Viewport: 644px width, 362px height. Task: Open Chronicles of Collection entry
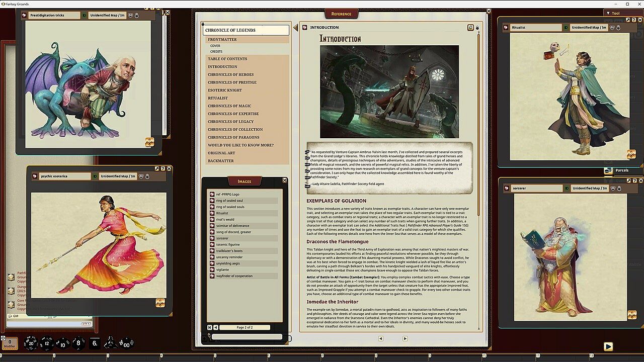coord(235,129)
